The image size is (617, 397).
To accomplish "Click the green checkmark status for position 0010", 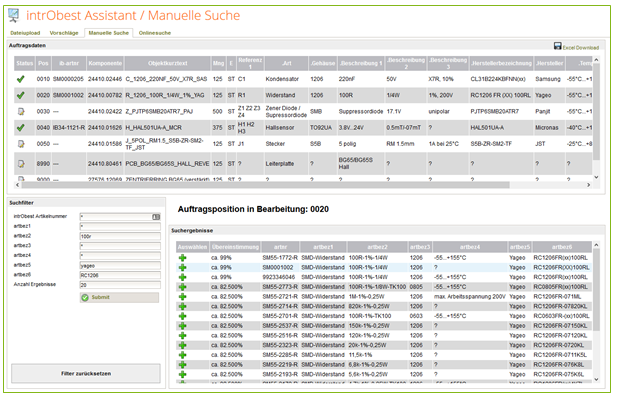I will point(20,79).
